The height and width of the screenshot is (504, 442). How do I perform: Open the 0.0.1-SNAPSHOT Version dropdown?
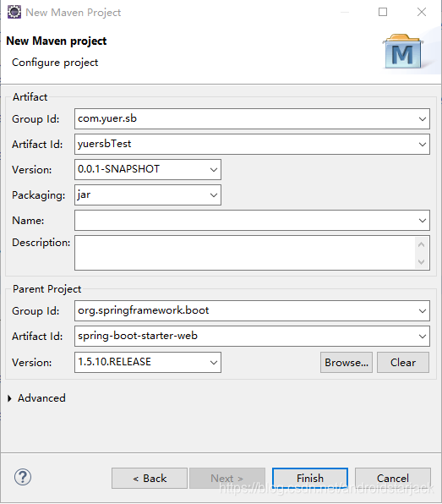[213, 170]
